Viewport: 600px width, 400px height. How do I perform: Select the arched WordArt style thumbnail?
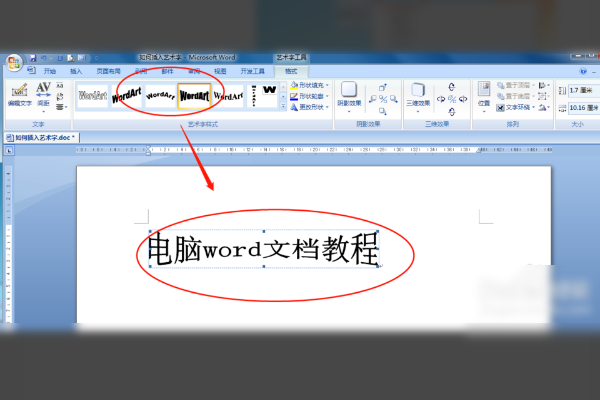[x=160, y=96]
